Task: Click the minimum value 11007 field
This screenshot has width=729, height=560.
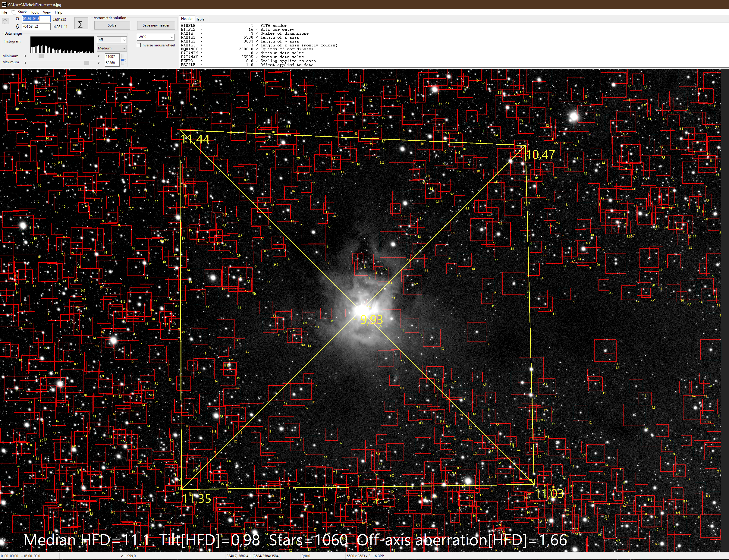Action: [112, 57]
